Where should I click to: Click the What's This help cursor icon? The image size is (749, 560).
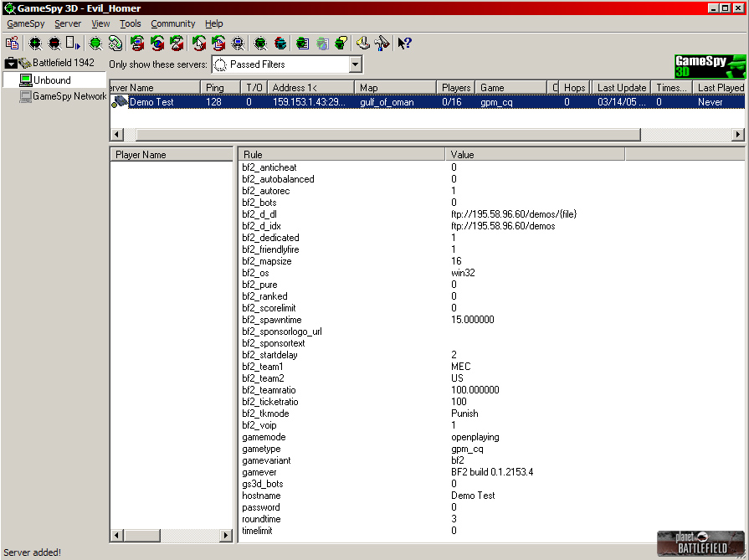[404, 44]
